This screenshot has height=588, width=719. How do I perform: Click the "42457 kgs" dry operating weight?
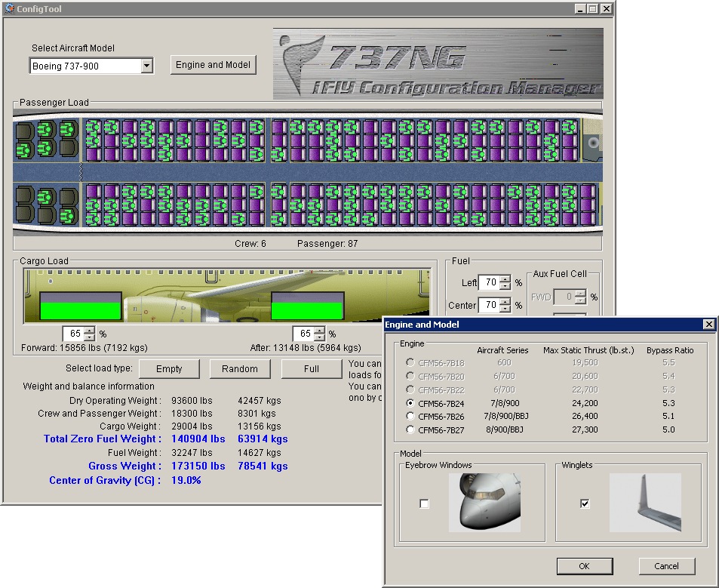coord(259,400)
